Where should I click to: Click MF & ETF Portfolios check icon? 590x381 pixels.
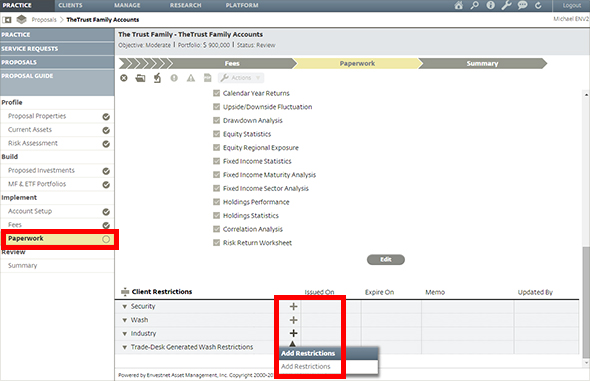point(106,185)
